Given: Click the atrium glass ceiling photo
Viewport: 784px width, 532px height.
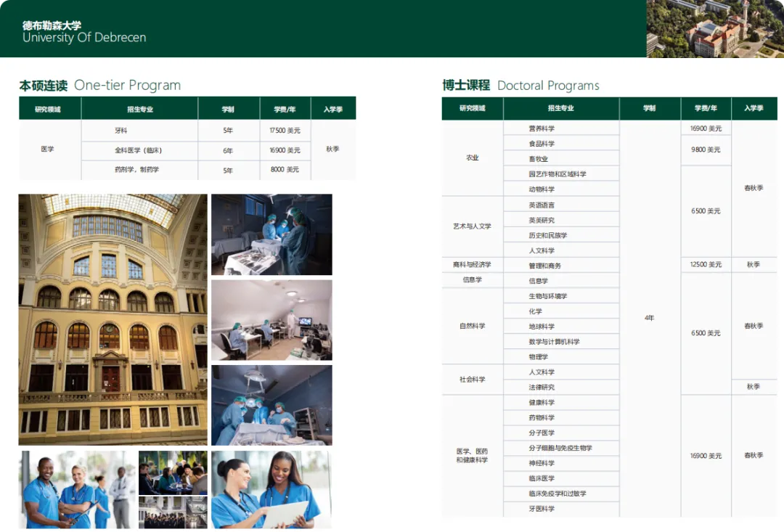Looking at the screenshot, I should click(110, 319).
